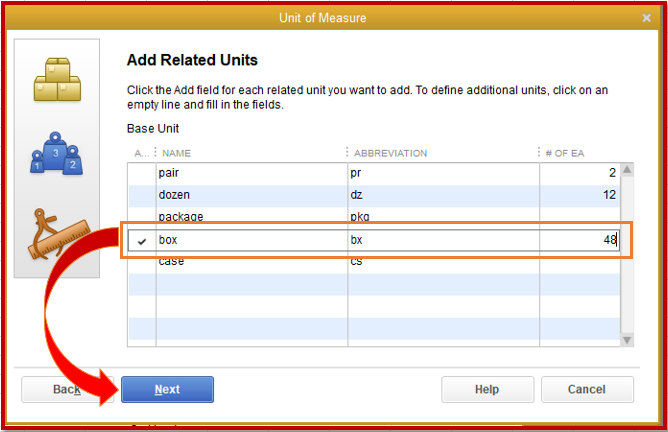Image resolution: width=668 pixels, height=432 pixels.
Task: Close the Unit of Measure dialog
Action: click(646, 18)
